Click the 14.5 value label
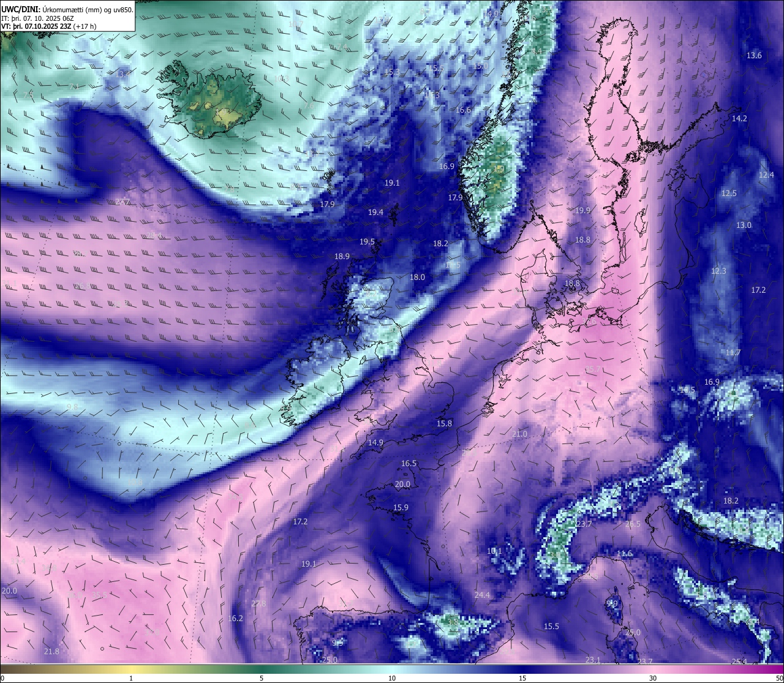 tap(687, 390)
